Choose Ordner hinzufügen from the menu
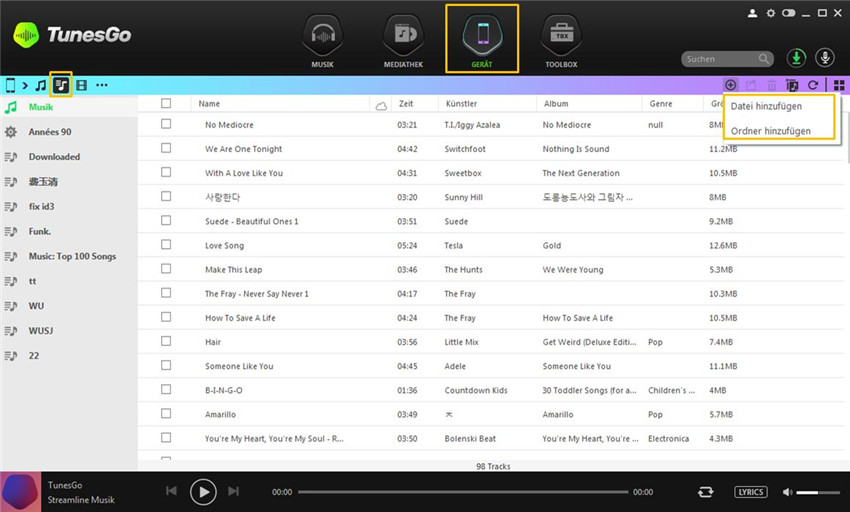850x512 pixels. coord(770,131)
